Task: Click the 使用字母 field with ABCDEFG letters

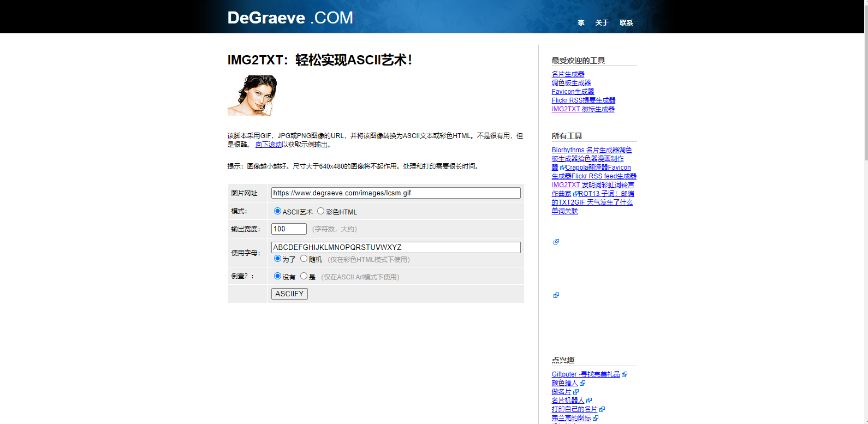Action: click(x=396, y=247)
